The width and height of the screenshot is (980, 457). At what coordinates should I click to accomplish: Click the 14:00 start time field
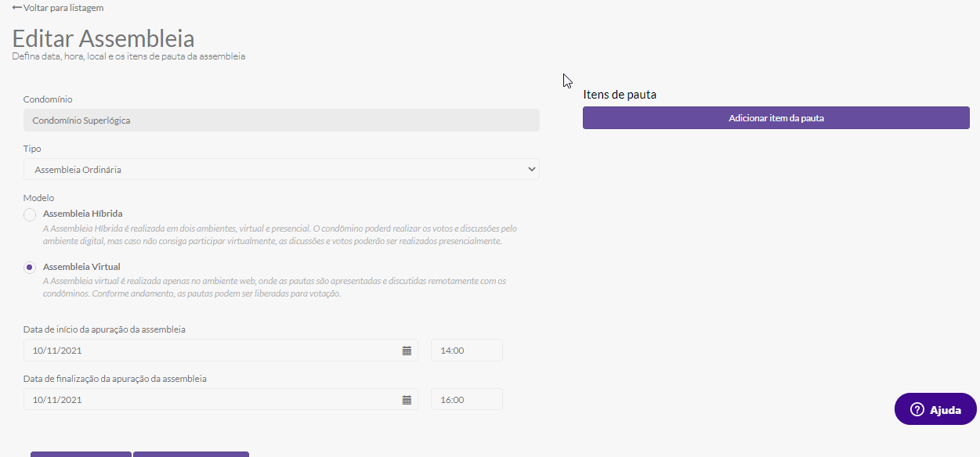(x=467, y=351)
